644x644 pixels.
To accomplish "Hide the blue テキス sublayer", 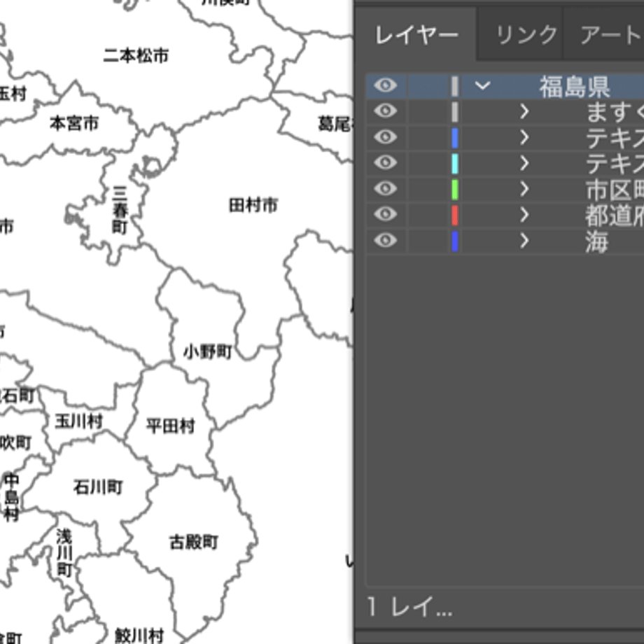I will tap(385, 137).
